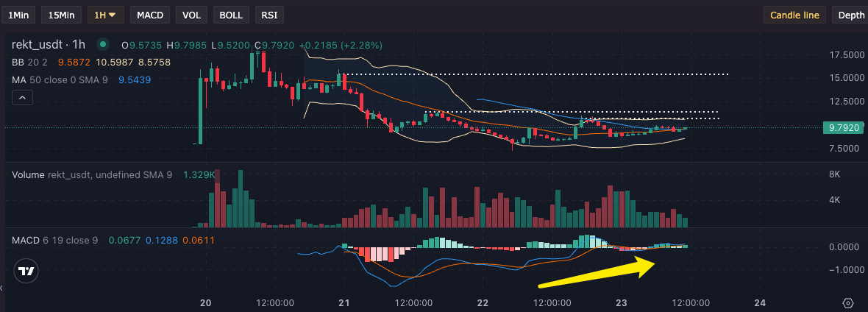
Task: Click the MACD 6 19 pane legend
Action: [55, 240]
